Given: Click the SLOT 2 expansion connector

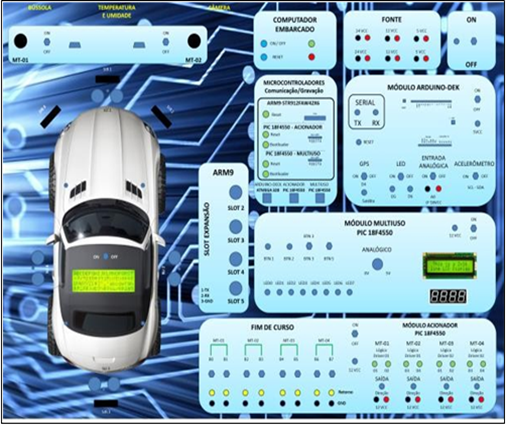Looking at the screenshot, I should (x=236, y=192).
